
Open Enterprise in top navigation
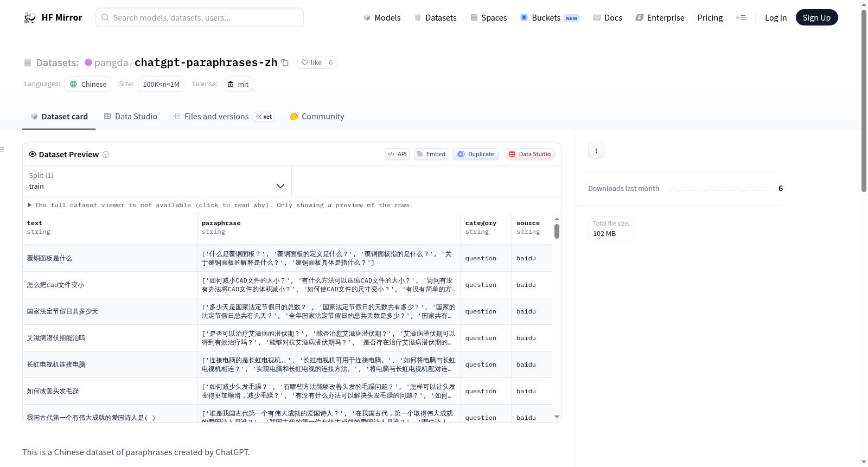tap(660, 18)
